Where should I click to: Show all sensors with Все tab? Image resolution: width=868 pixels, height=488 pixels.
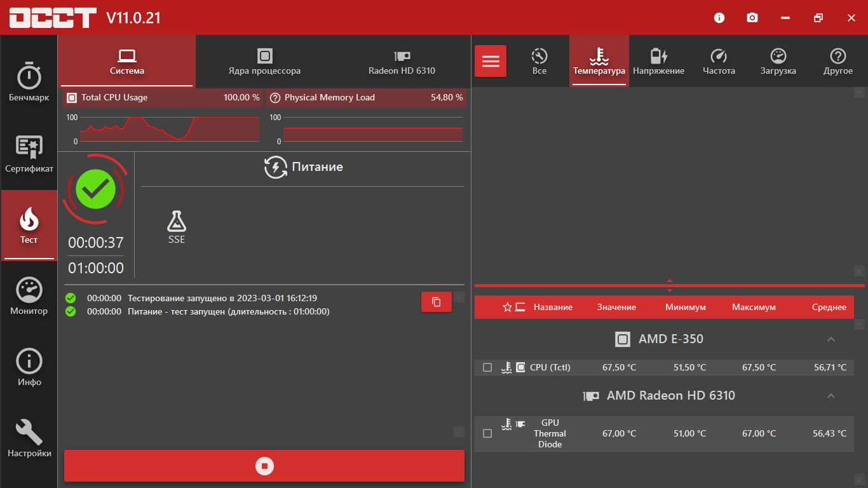(x=539, y=61)
